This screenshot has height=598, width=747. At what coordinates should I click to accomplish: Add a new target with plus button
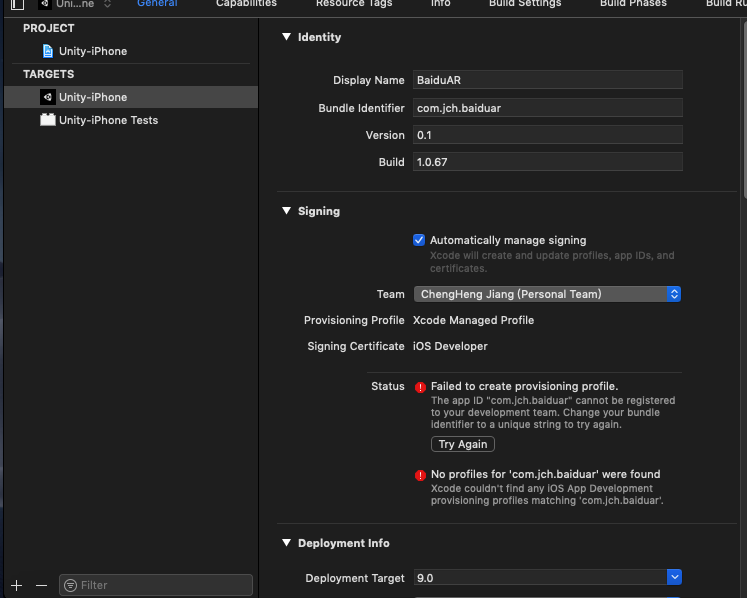pyautogui.click(x=17, y=585)
